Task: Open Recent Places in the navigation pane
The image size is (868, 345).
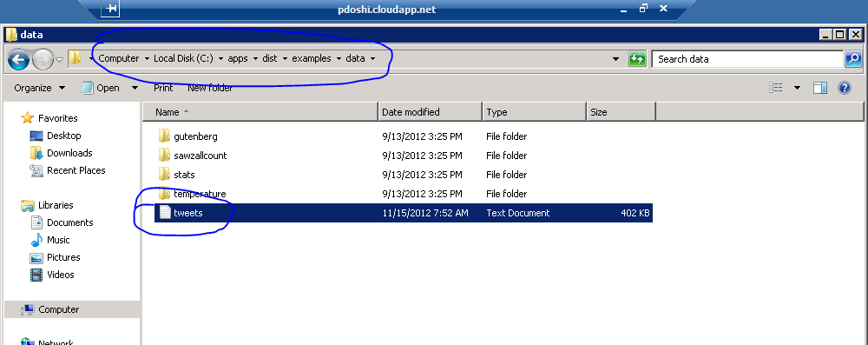Action: (x=76, y=170)
